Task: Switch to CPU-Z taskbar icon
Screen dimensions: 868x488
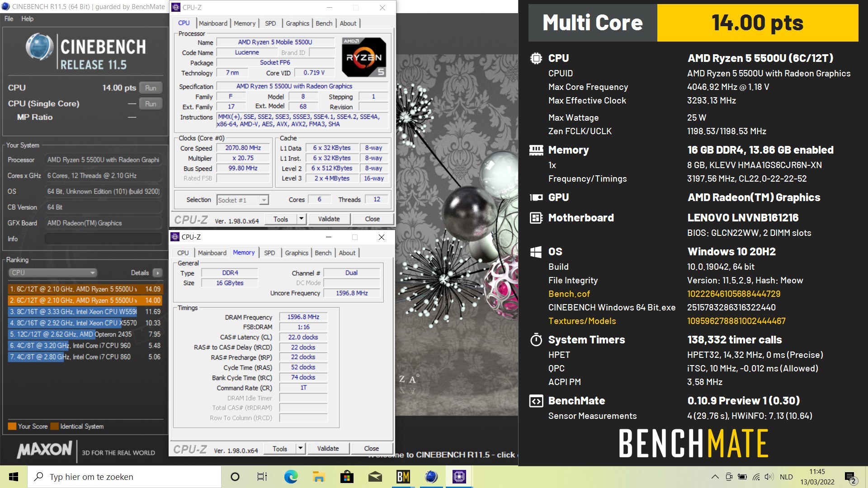Action: coord(459,477)
